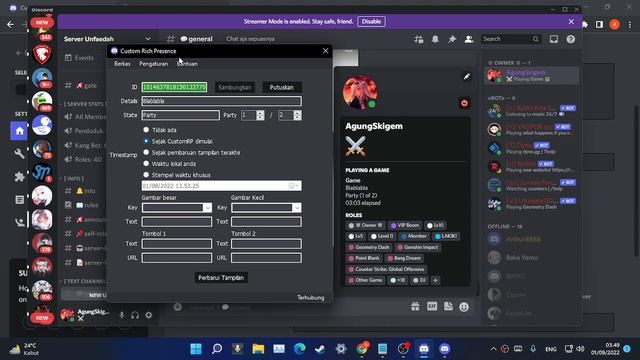Open user settings gear icon
The image size is (640, 360).
point(149,315)
